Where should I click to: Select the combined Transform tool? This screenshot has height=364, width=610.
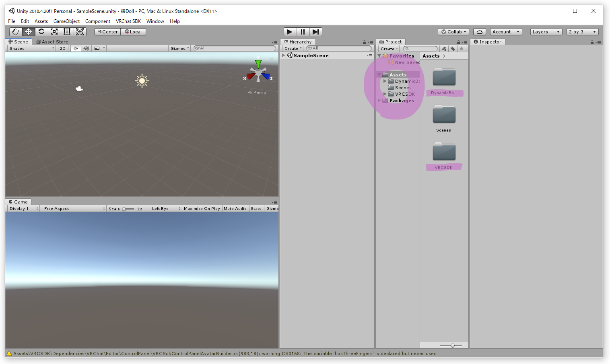[x=80, y=32]
